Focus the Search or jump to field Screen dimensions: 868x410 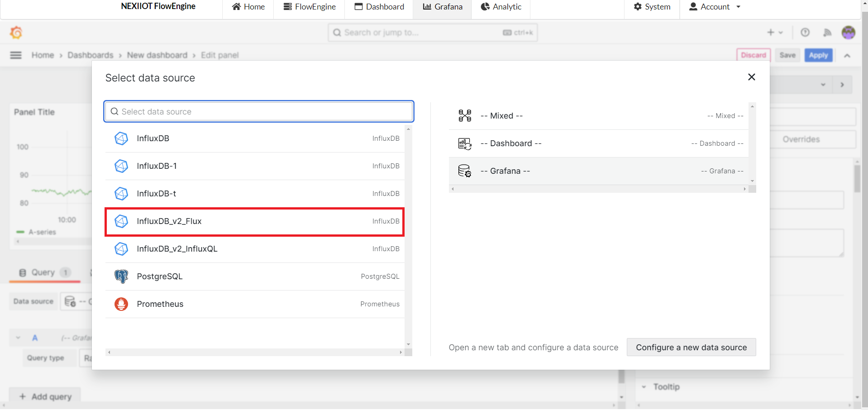(x=433, y=33)
